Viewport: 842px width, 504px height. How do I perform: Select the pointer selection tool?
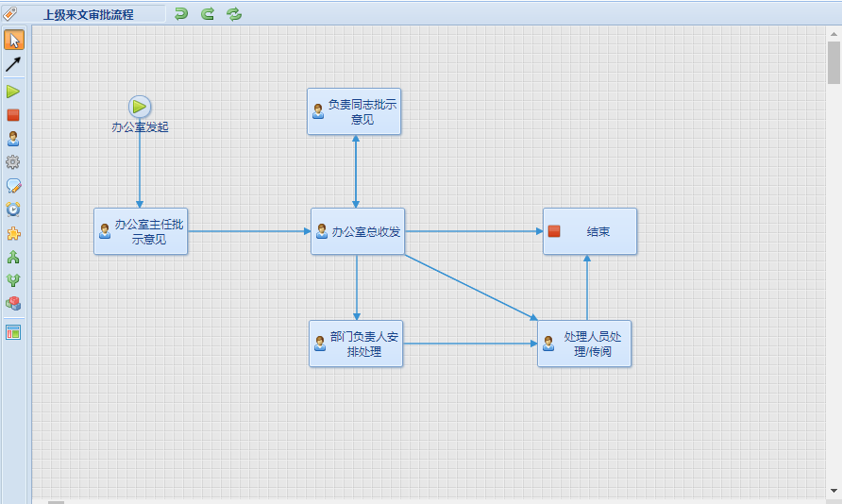(x=13, y=41)
